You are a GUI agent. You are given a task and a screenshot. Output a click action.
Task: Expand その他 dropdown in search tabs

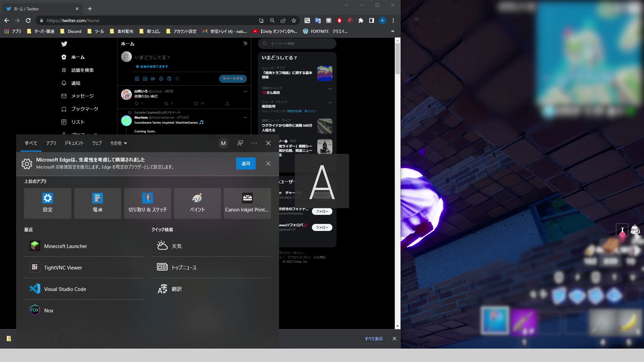[119, 143]
